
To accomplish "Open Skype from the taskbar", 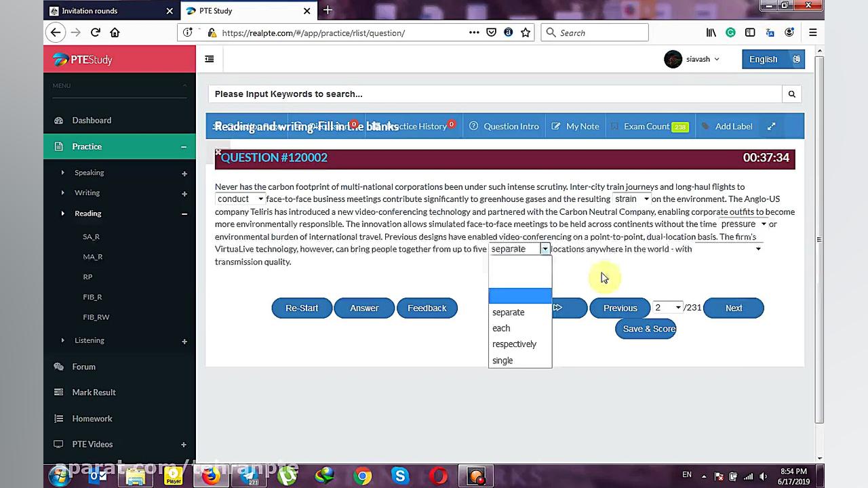I will 399,476.
